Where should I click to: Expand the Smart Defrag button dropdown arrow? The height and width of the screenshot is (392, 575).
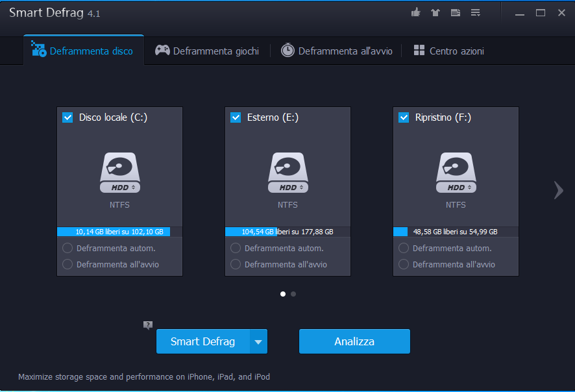tap(258, 341)
